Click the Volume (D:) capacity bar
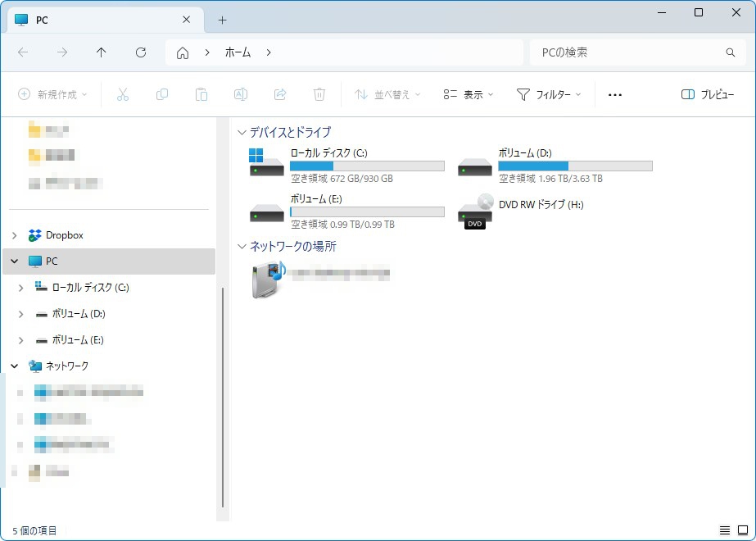 (575, 166)
